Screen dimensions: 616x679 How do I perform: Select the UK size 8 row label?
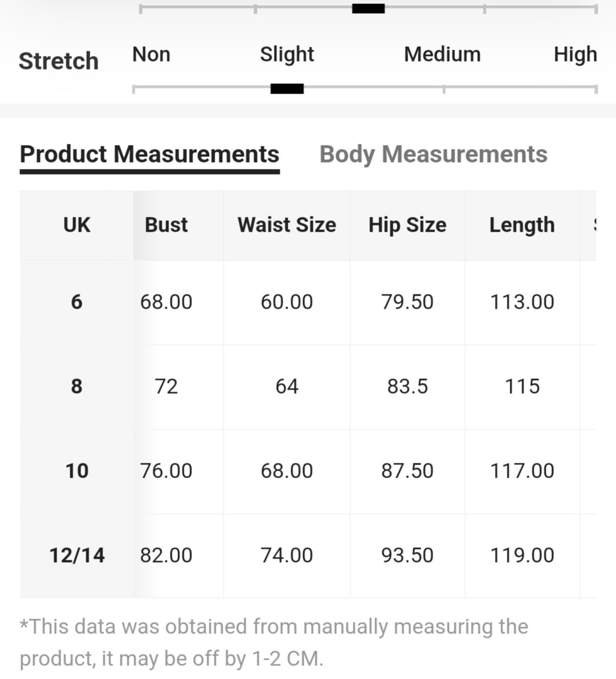pyautogui.click(x=77, y=386)
